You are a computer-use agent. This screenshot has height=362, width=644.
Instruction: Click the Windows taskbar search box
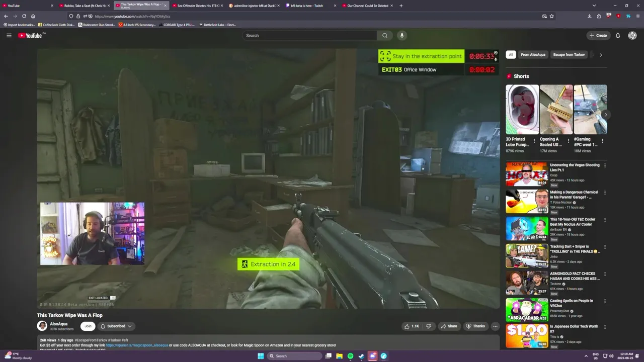294,356
